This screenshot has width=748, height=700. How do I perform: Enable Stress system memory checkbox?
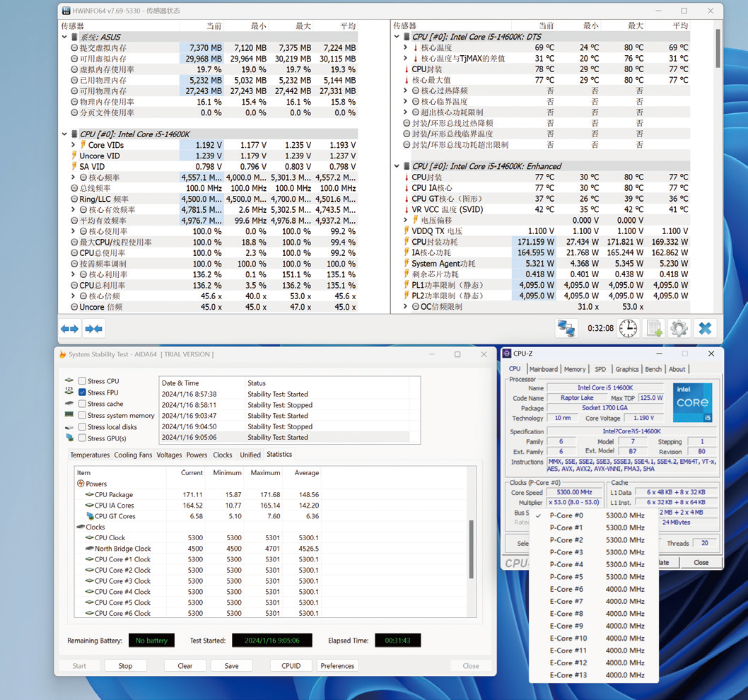tap(83, 415)
